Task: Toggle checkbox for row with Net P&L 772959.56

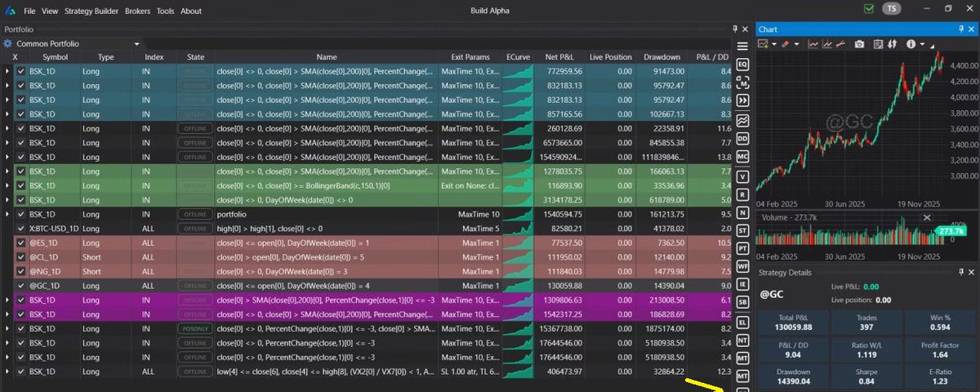Action: pyautogui.click(x=21, y=71)
